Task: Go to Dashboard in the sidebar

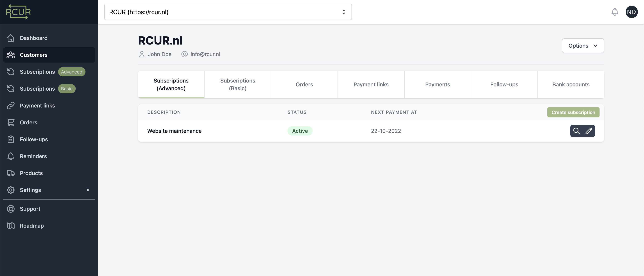Action: (x=49, y=38)
